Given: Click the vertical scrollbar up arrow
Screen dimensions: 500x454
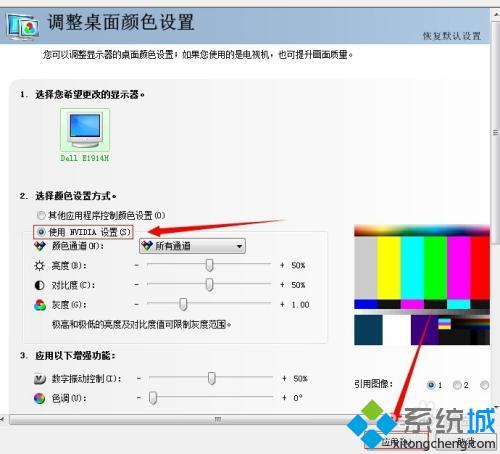Looking at the screenshot, I should (x=495, y=14).
